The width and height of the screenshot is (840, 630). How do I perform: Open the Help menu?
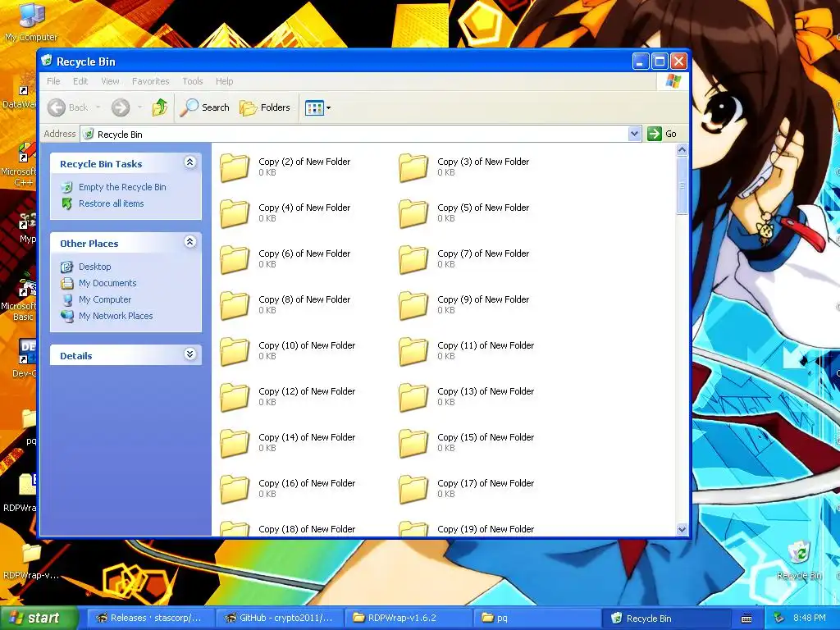click(225, 81)
